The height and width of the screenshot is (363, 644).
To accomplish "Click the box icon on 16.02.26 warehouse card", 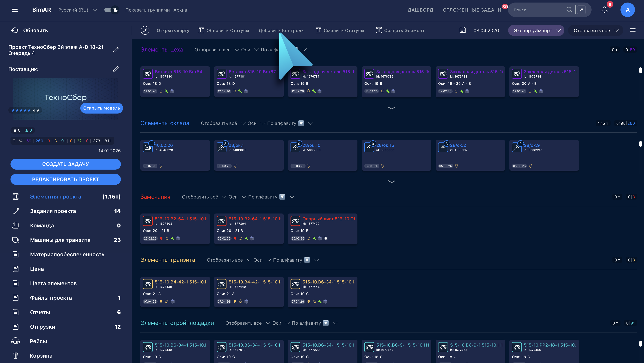I will point(147,147).
